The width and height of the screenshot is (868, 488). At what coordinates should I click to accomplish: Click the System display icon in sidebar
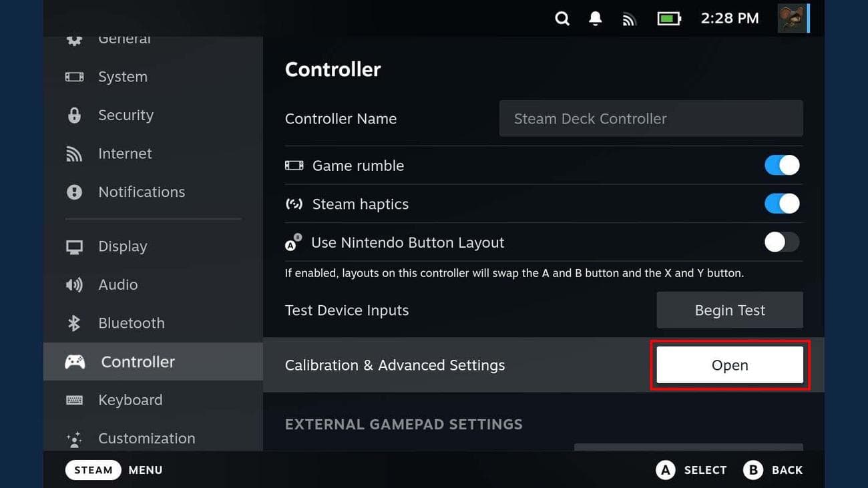(x=74, y=76)
